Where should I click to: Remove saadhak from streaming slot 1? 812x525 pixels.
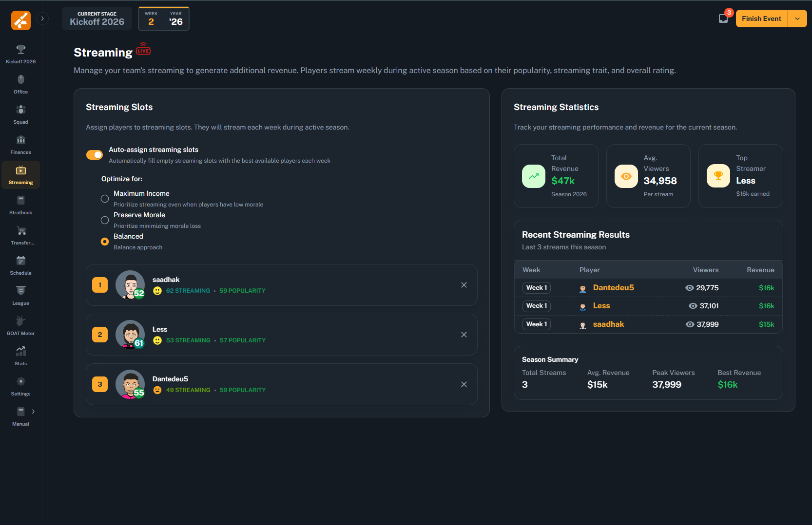click(x=464, y=285)
